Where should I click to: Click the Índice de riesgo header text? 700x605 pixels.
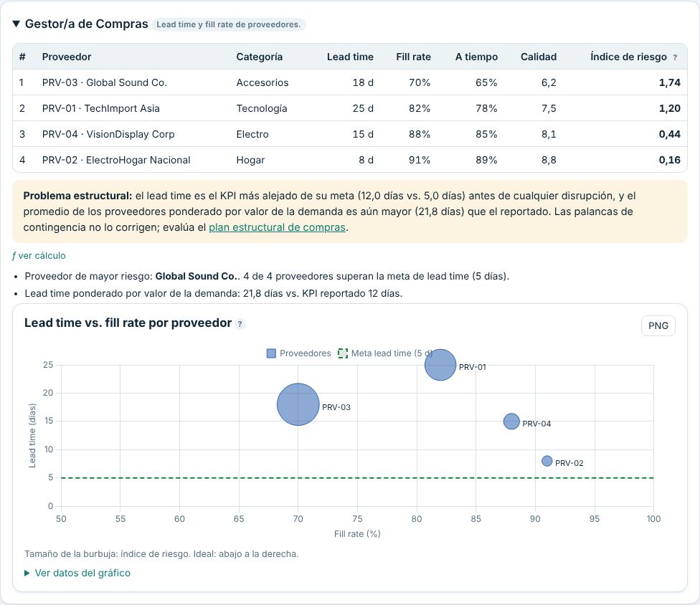tap(628, 57)
